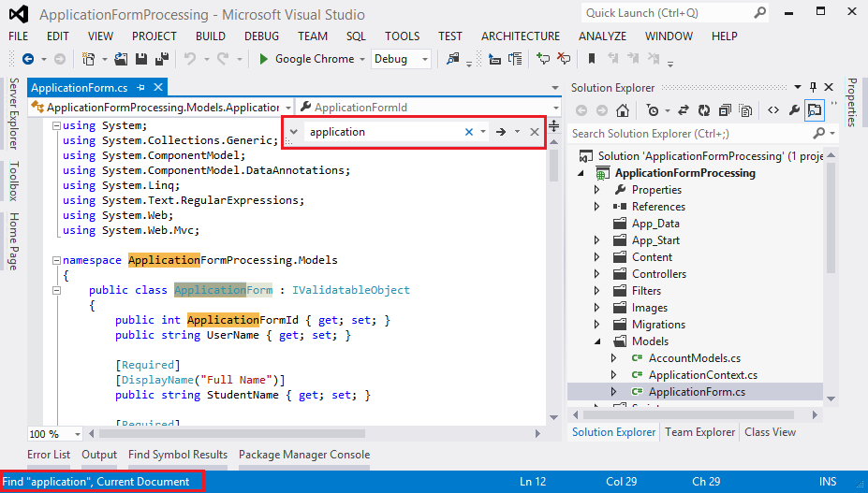This screenshot has height=493, width=868.
Task: Toggle auto-hide pin on Solution Explorer
Action: coord(813,87)
